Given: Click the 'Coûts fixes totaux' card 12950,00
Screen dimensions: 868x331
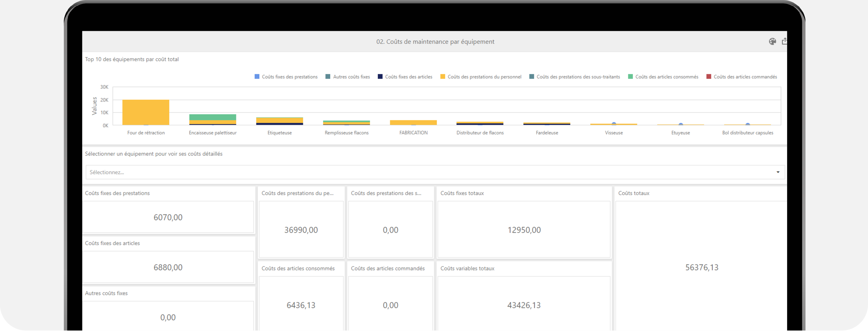Looking at the screenshot, I should 524,230.
